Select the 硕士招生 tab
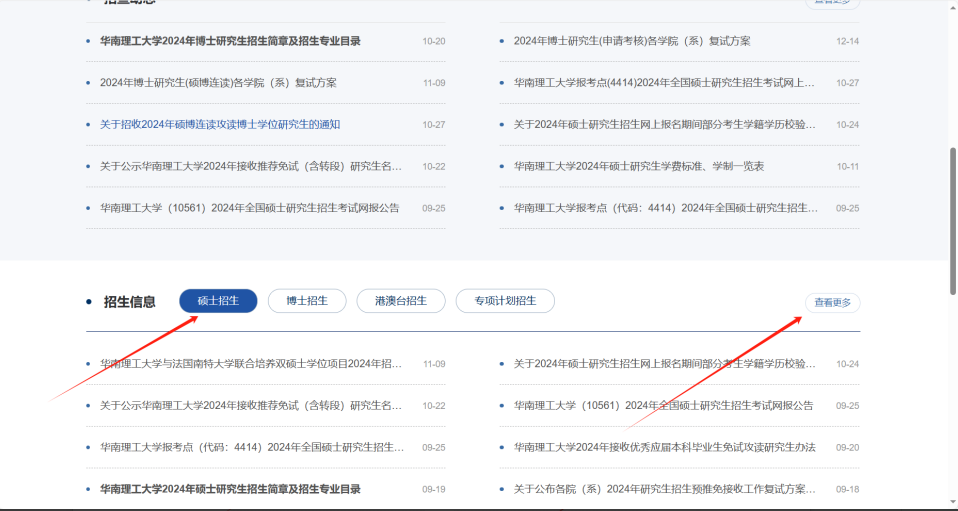Viewport: 958px width, 511px height. coord(218,301)
